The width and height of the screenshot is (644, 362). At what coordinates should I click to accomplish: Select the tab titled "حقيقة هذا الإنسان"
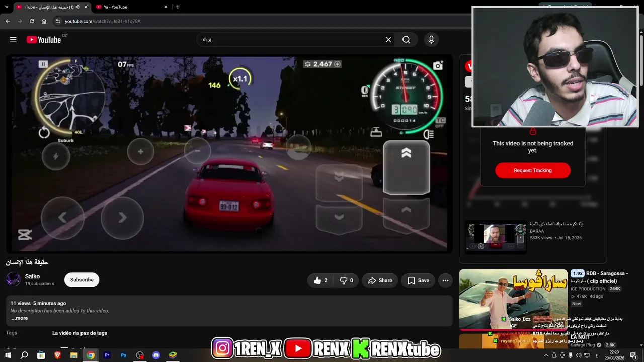click(52, 7)
